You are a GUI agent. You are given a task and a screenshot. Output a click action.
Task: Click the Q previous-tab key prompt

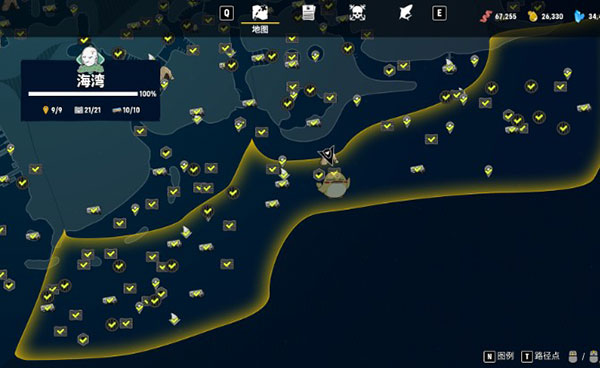[227, 13]
